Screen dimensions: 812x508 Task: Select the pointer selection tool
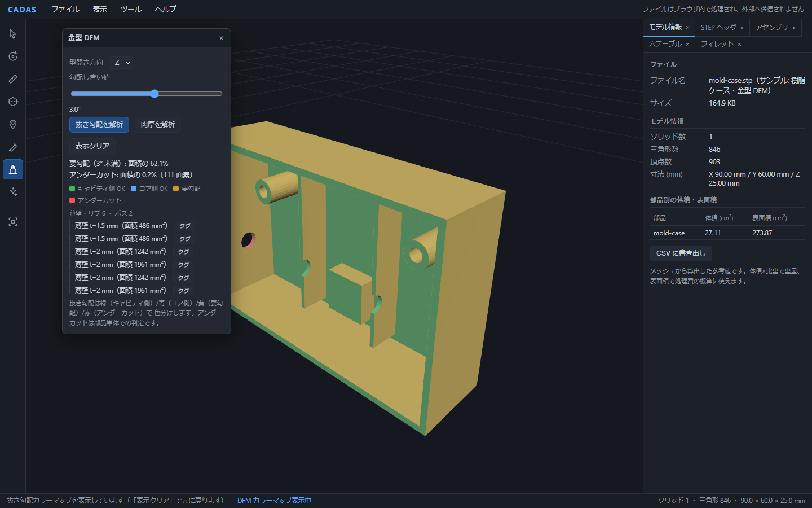(13, 34)
